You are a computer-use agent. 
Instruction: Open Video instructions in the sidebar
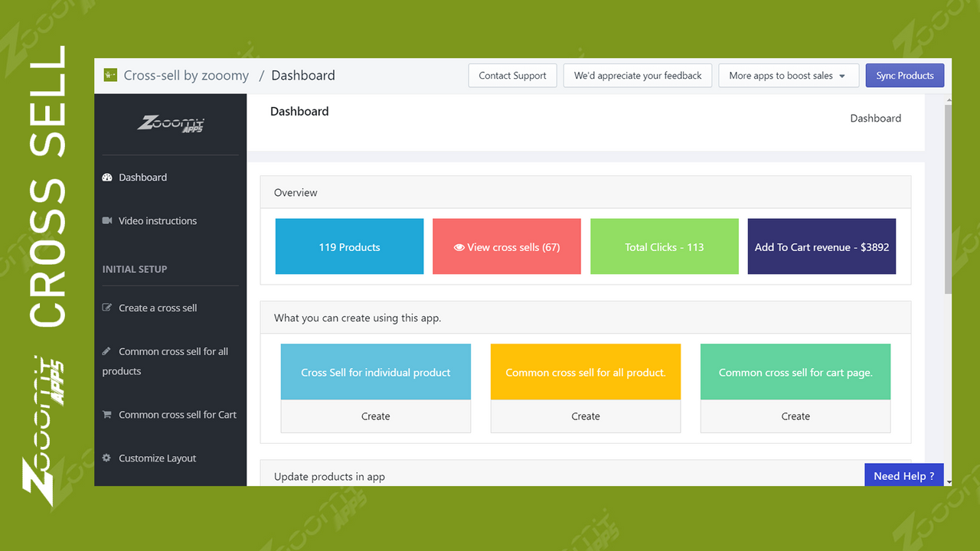(x=158, y=220)
